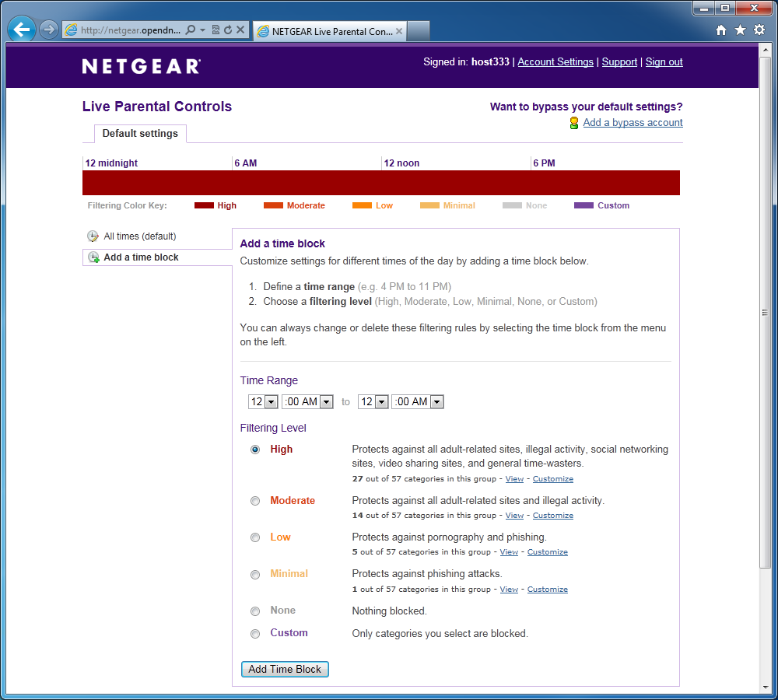This screenshot has width=778, height=700.
Task: Maximize the browser window
Action: [725, 9]
